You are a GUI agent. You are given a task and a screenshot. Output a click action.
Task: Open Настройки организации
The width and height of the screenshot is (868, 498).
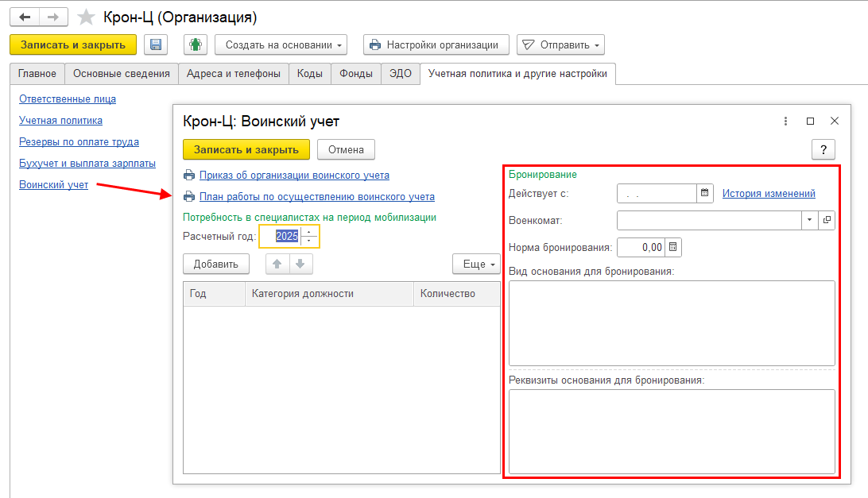coord(436,44)
